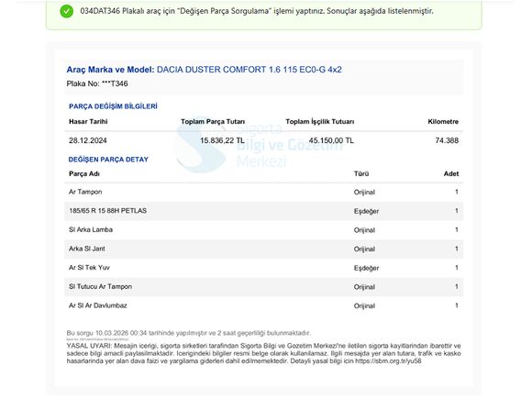This screenshot has width=532, height=399.
Task: Click the Plaka No ***T346 text
Action: click(x=97, y=83)
